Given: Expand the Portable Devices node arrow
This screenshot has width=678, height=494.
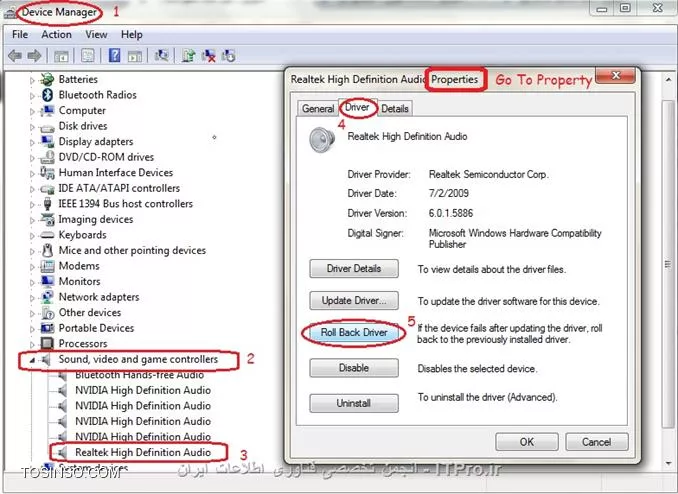Looking at the screenshot, I should [x=32, y=329].
